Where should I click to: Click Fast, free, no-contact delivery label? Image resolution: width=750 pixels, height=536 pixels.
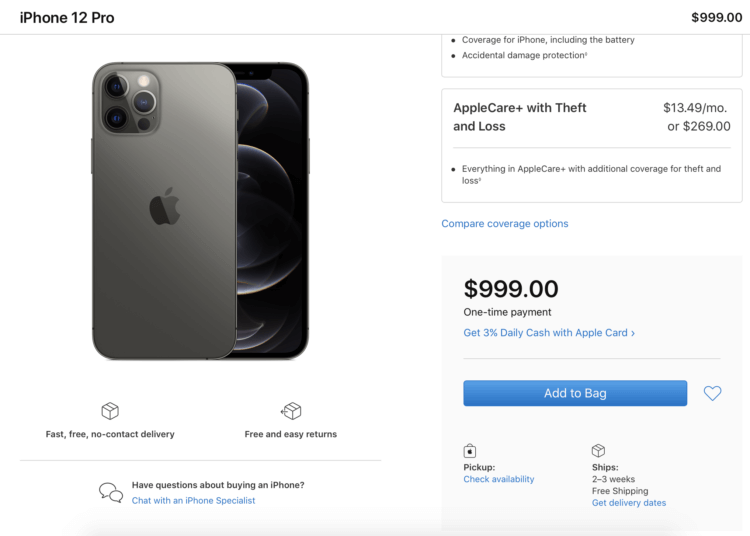pyautogui.click(x=110, y=434)
